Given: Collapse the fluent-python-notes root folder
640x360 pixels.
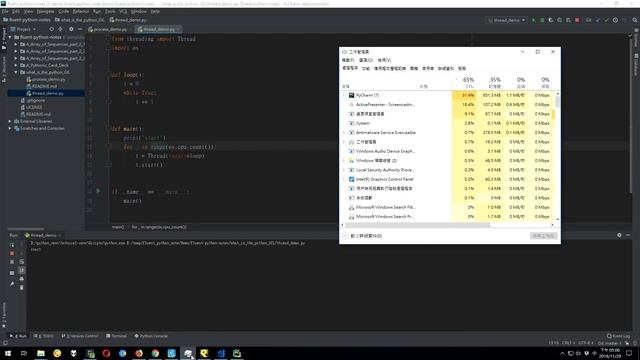Looking at the screenshot, I should tap(10, 37).
